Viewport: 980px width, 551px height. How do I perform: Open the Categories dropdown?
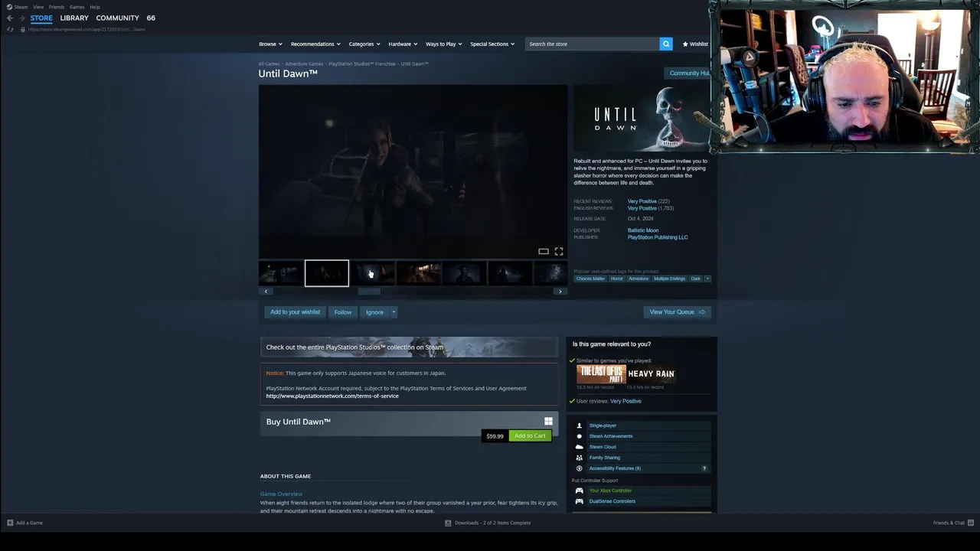364,44
